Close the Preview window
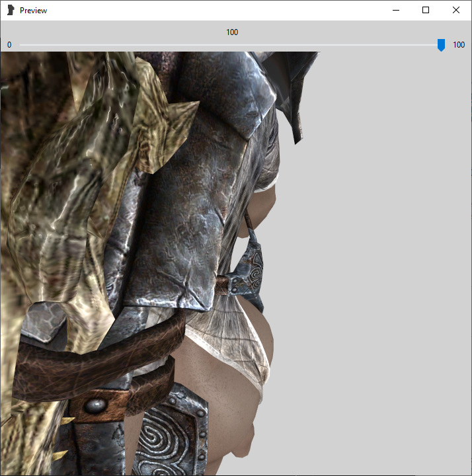Screen dimensions: 472x476 (x=455, y=10)
